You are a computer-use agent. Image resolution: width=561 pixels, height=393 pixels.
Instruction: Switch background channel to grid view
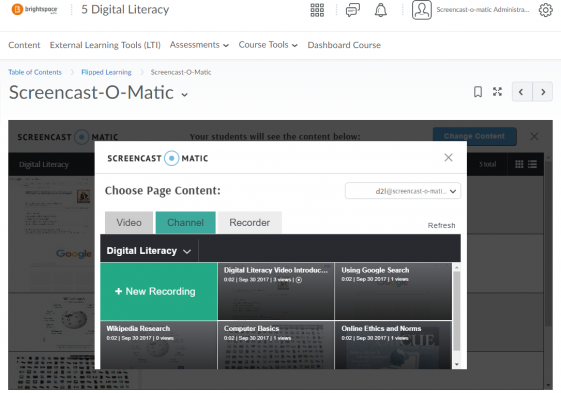click(x=519, y=164)
